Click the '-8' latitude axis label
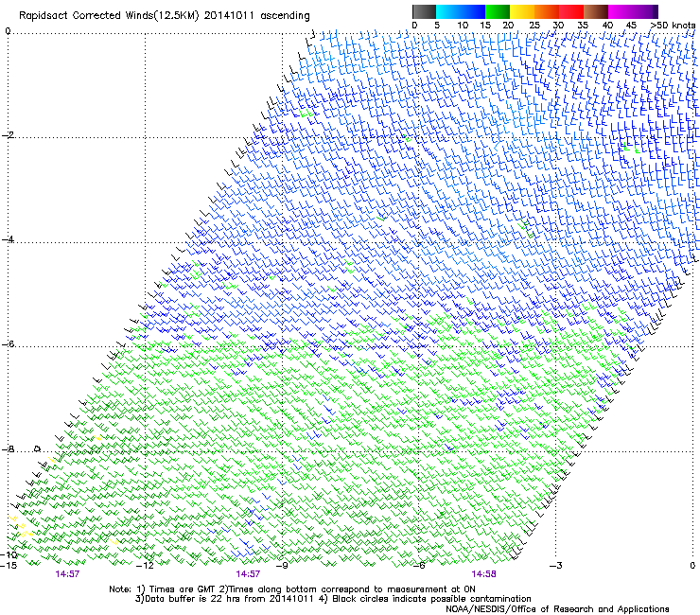Screen dimensions: 700x615 point(8,449)
